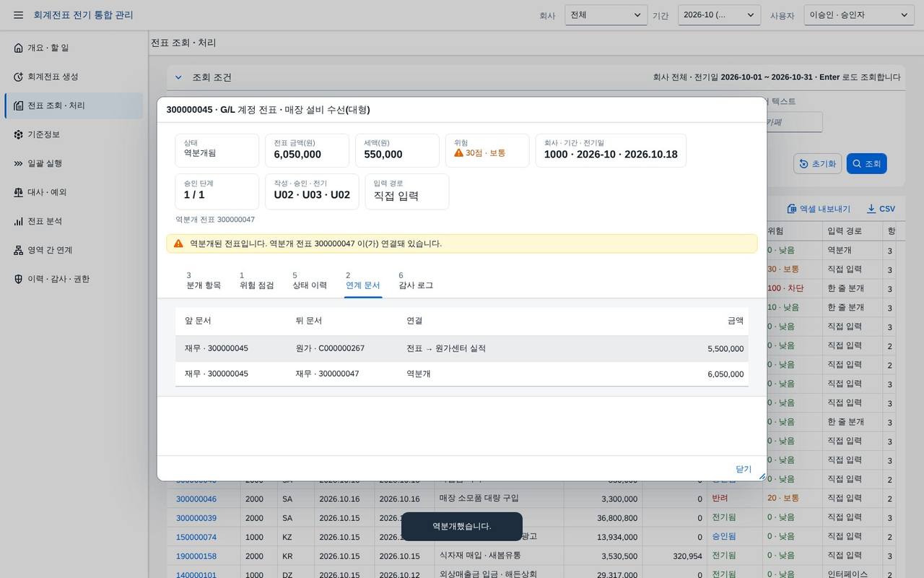The height and width of the screenshot is (578, 924).
Task: Click the 대사 · 예외 scales icon
Action: (19, 192)
